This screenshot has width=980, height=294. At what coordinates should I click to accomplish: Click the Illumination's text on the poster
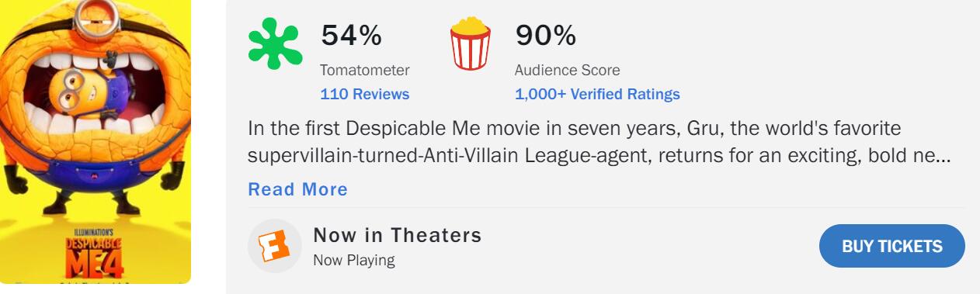click(92, 232)
